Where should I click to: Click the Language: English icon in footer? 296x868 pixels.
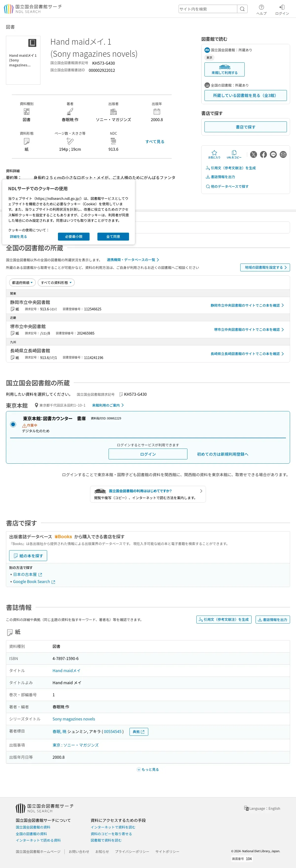click(246, 808)
